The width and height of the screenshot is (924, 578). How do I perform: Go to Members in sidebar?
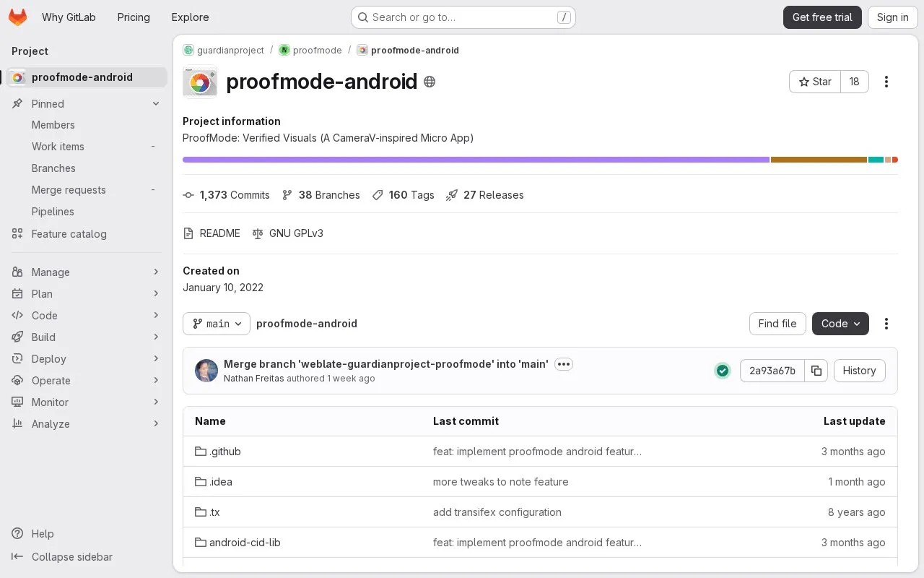(x=87, y=125)
